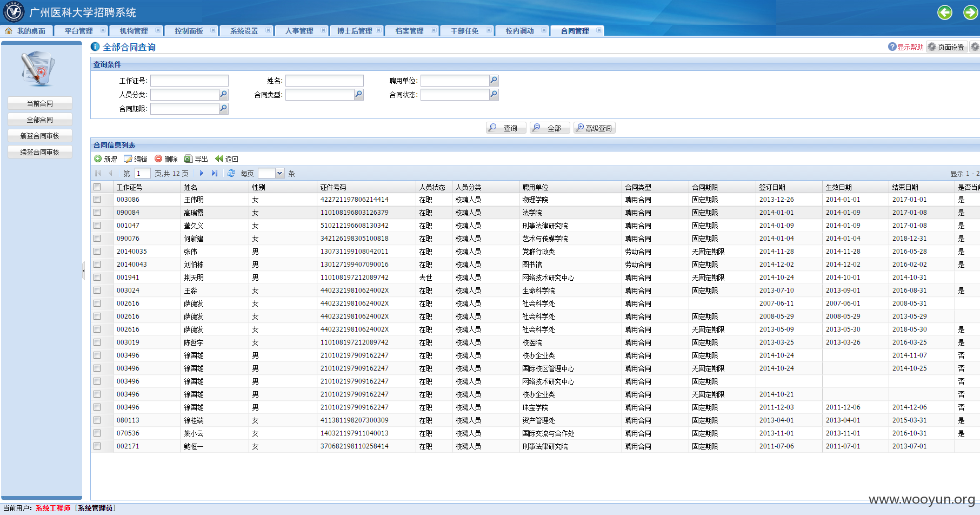Click the 返回 return toolbar item

pyautogui.click(x=226, y=159)
